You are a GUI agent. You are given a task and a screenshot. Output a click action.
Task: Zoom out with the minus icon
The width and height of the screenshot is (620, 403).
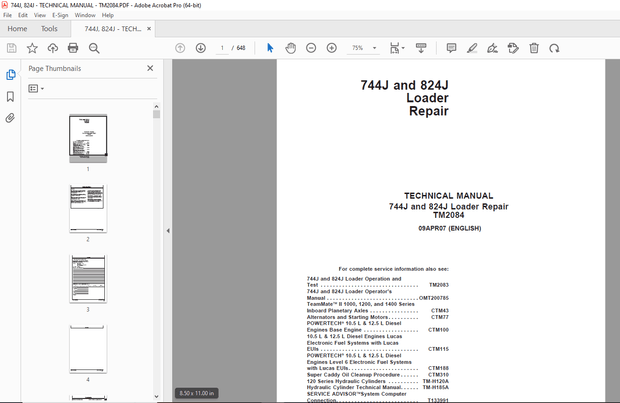(x=311, y=48)
